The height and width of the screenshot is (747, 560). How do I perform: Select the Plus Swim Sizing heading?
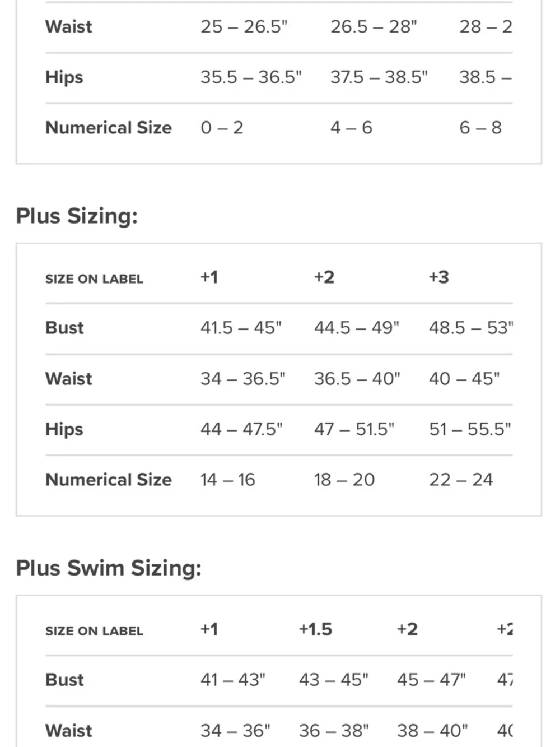(109, 568)
